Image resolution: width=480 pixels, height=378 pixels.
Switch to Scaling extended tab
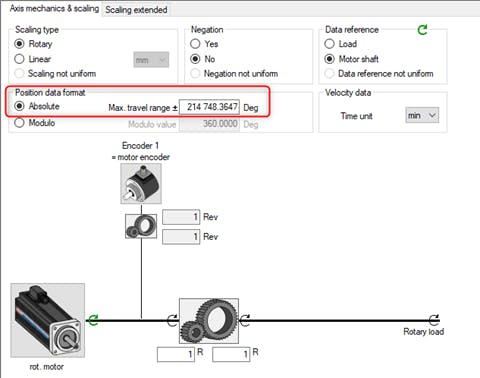click(136, 10)
